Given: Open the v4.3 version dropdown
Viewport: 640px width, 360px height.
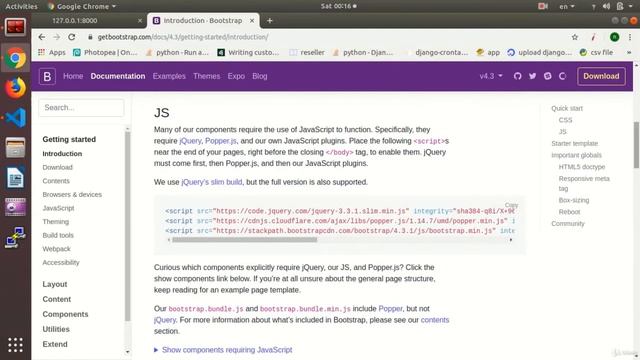Looking at the screenshot, I should pyautogui.click(x=491, y=76).
